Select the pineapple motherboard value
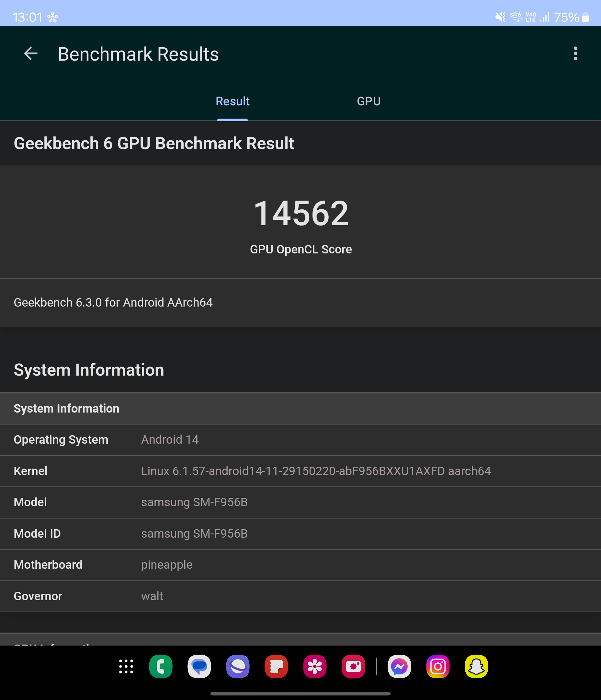Viewport: 601px width, 700px height. pyautogui.click(x=167, y=565)
